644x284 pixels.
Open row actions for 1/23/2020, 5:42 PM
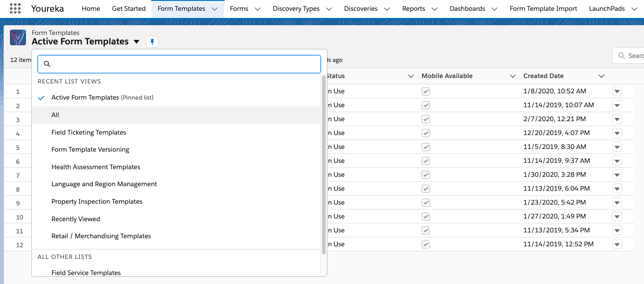tap(617, 202)
